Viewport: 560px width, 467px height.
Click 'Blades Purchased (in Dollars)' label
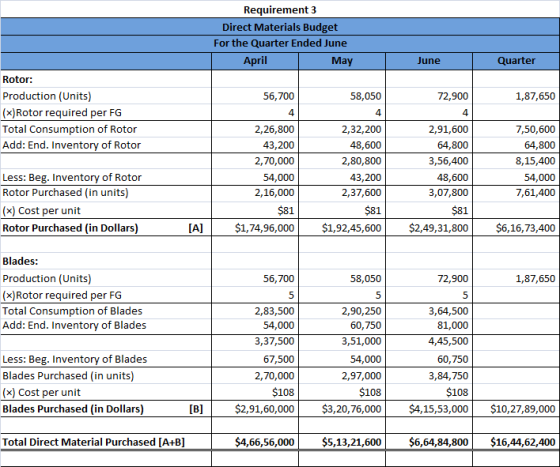(73, 409)
